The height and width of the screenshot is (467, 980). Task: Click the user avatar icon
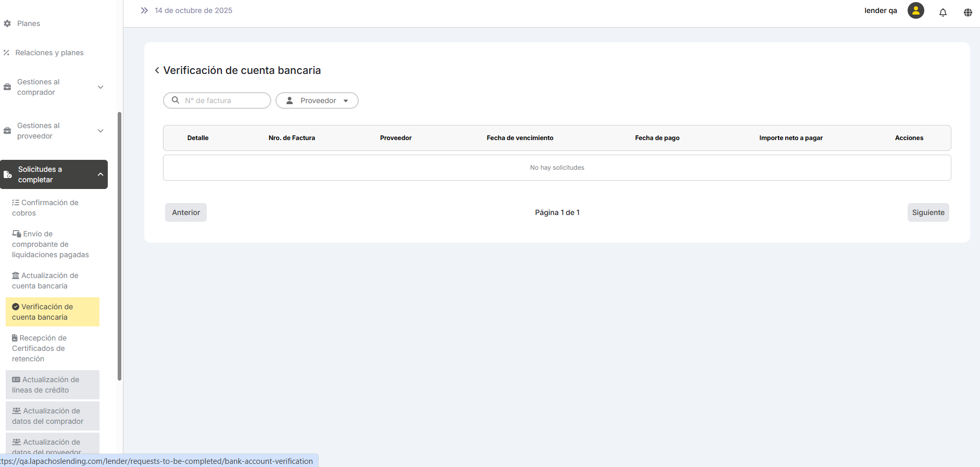pyautogui.click(x=915, y=10)
